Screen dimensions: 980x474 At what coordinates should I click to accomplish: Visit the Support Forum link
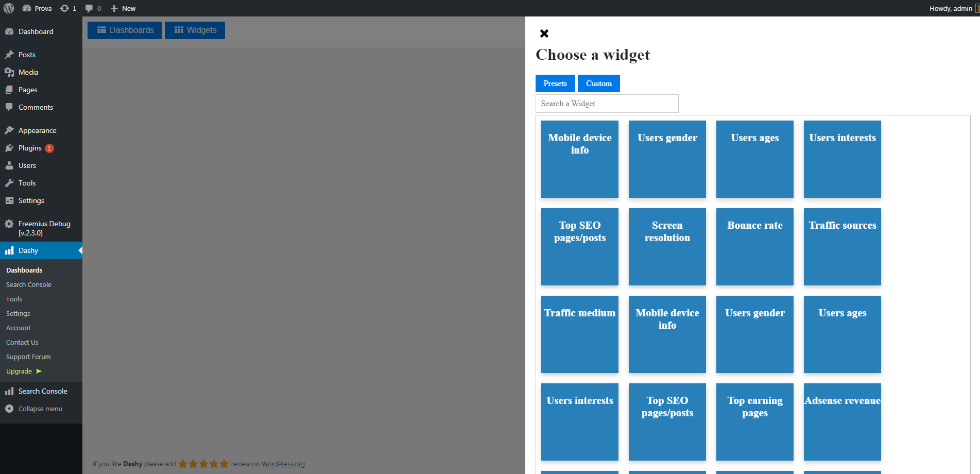click(x=28, y=357)
